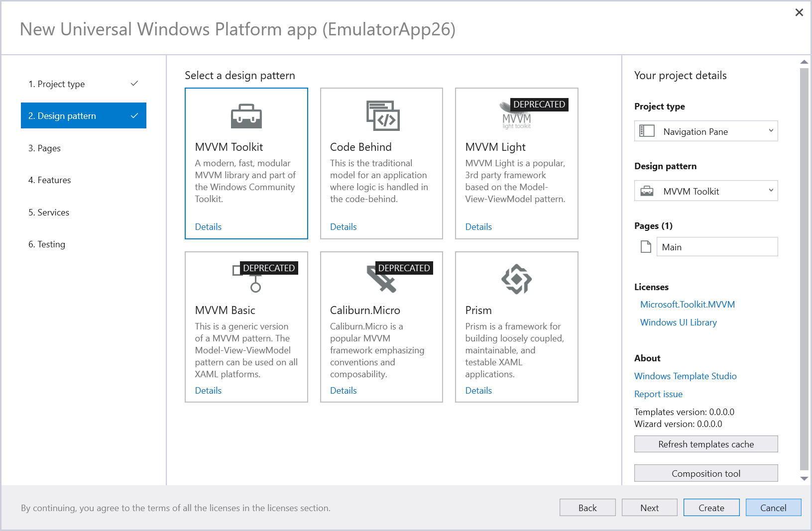Click the Report issue link
The image size is (812, 531).
pyautogui.click(x=658, y=394)
